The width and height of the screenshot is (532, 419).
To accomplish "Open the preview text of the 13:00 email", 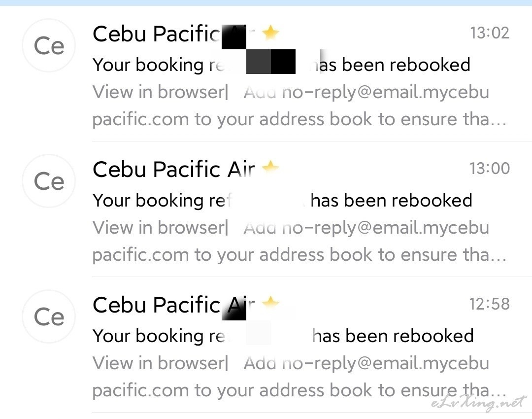I will click(299, 241).
